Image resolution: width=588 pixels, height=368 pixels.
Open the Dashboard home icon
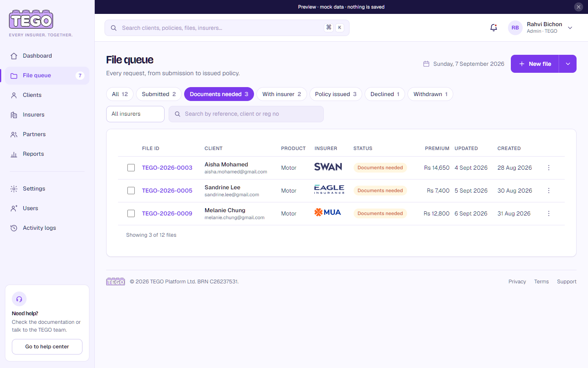(14, 56)
